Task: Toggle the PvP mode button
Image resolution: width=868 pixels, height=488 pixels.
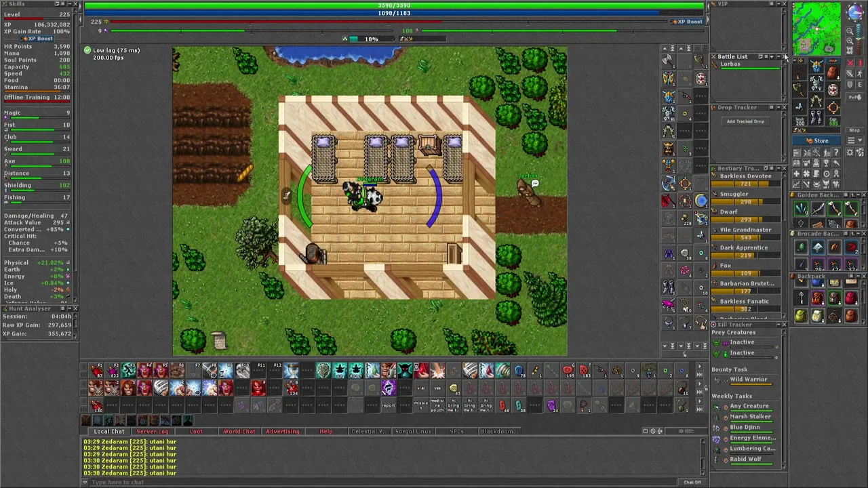Action: (855, 97)
